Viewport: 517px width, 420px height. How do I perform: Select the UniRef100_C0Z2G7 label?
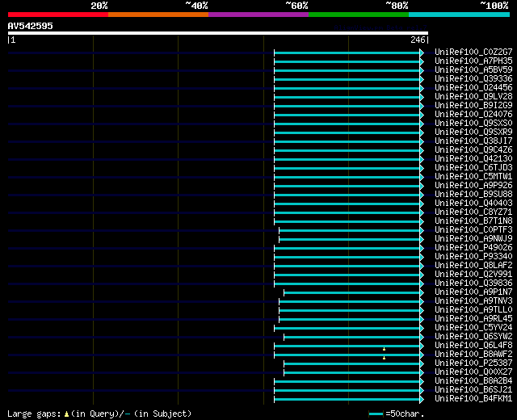[x=473, y=52]
